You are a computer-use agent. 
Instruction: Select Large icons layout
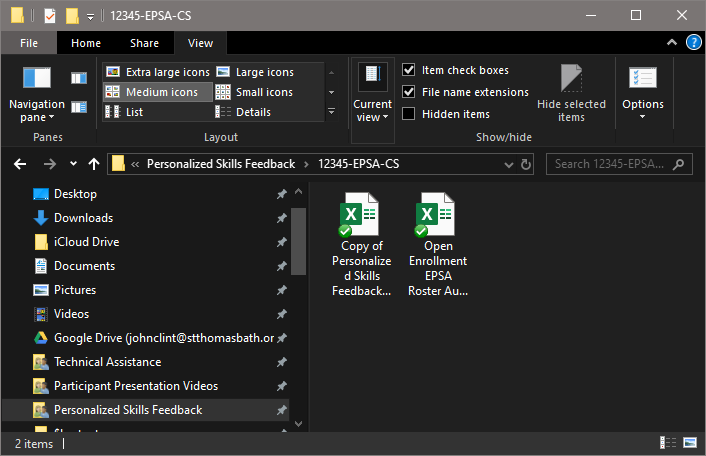coord(255,72)
